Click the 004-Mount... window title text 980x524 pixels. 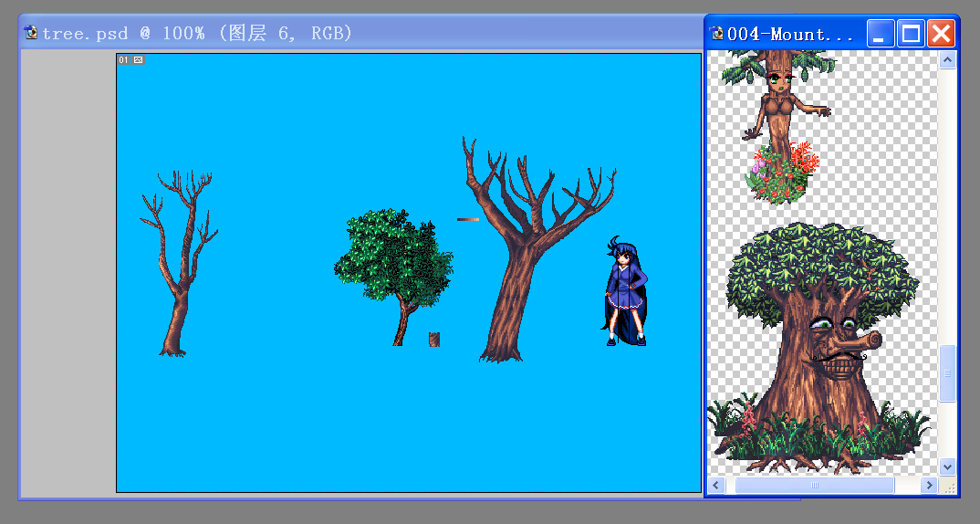tap(790, 34)
